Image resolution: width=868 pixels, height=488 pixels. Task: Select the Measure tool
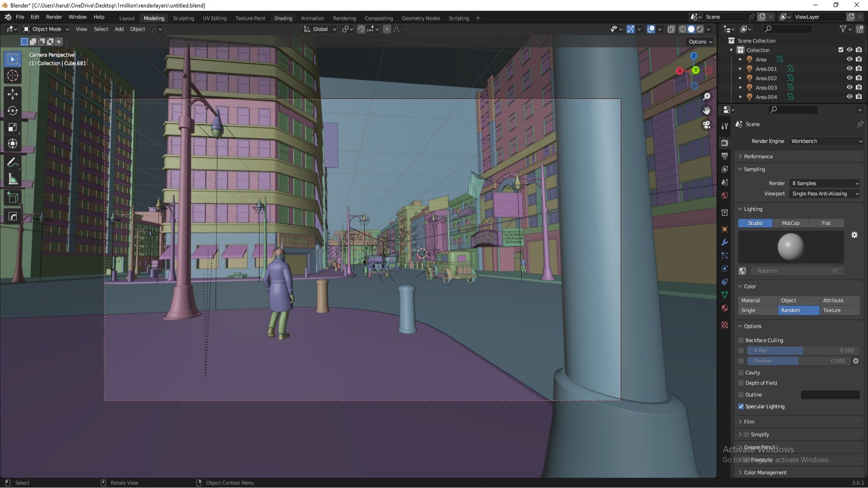point(13,179)
